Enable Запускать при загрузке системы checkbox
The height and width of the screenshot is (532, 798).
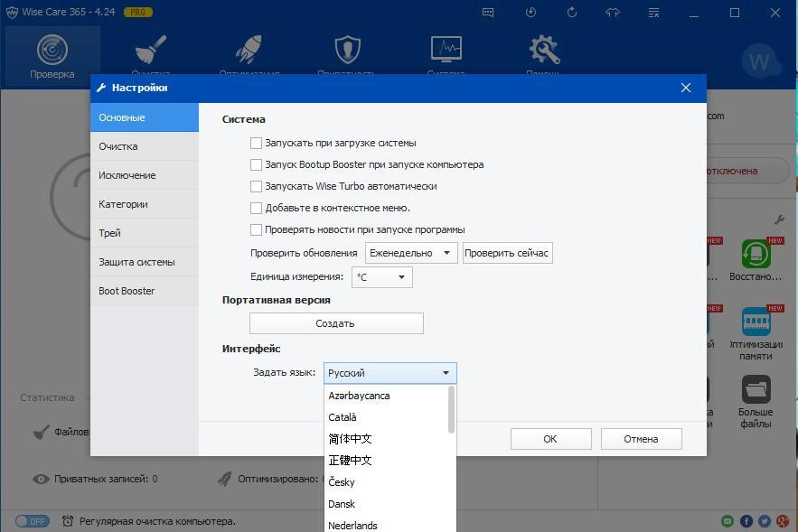pyautogui.click(x=256, y=143)
